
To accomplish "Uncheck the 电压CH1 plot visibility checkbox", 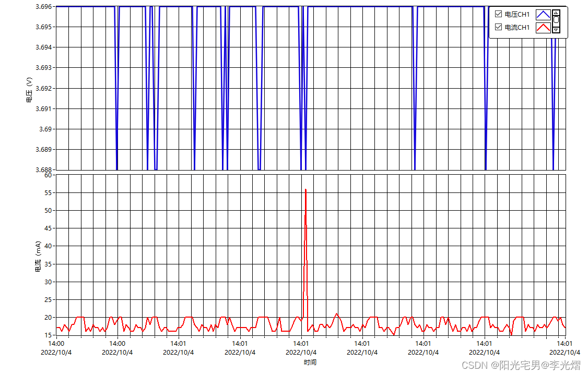I will tap(498, 14).
